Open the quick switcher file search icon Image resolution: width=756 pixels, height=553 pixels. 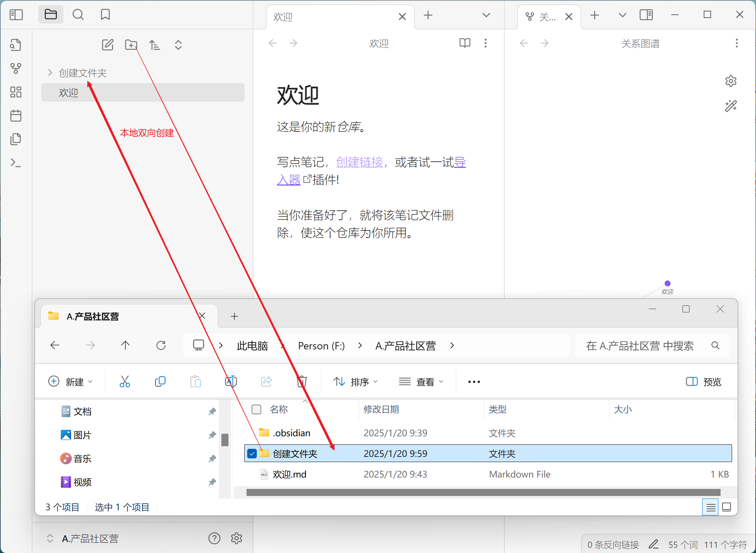(15, 45)
